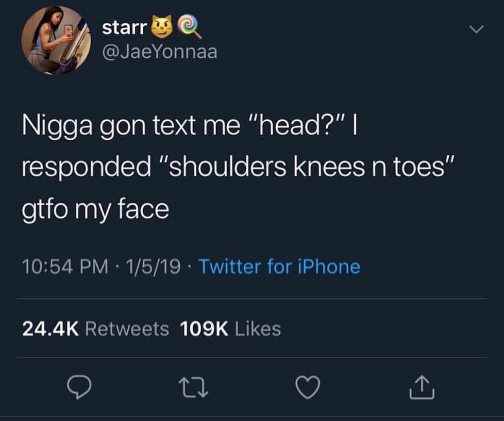The height and width of the screenshot is (421, 504).
Task: Select the 109K like count number
Action: [204, 329]
